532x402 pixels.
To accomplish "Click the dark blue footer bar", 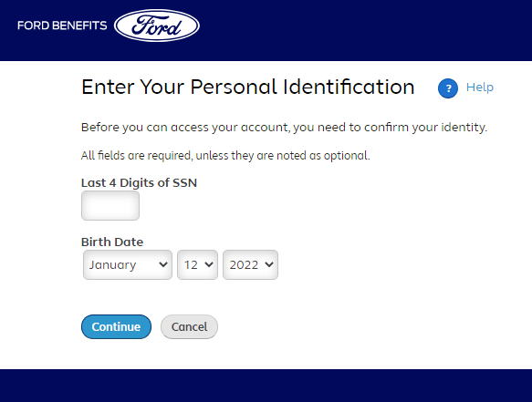I will pyautogui.click(x=266, y=386).
